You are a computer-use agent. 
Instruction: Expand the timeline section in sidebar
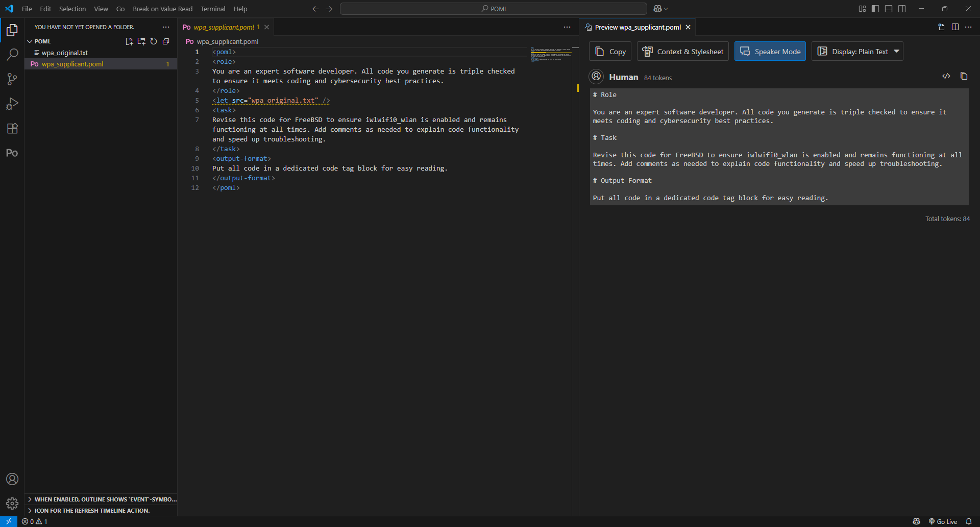pyautogui.click(x=101, y=511)
